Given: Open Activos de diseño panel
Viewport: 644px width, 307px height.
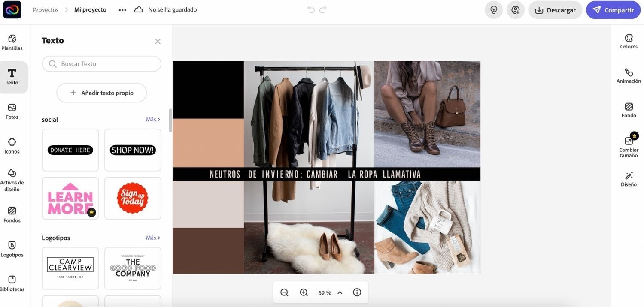Looking at the screenshot, I should [12, 179].
